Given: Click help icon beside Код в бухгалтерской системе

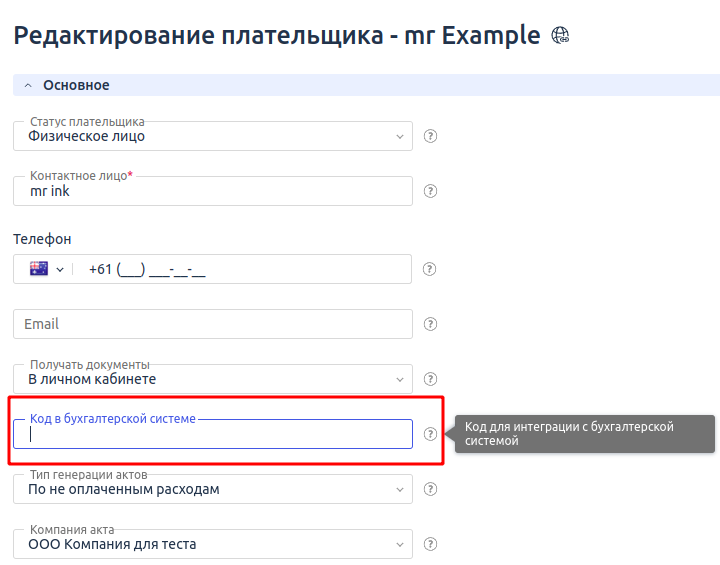Looking at the screenshot, I should [431, 434].
